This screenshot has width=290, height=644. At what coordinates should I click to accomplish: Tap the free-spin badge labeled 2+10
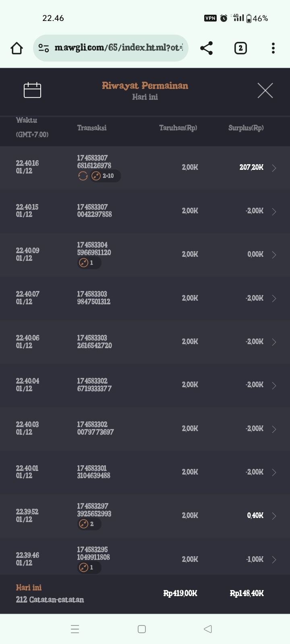pos(105,176)
